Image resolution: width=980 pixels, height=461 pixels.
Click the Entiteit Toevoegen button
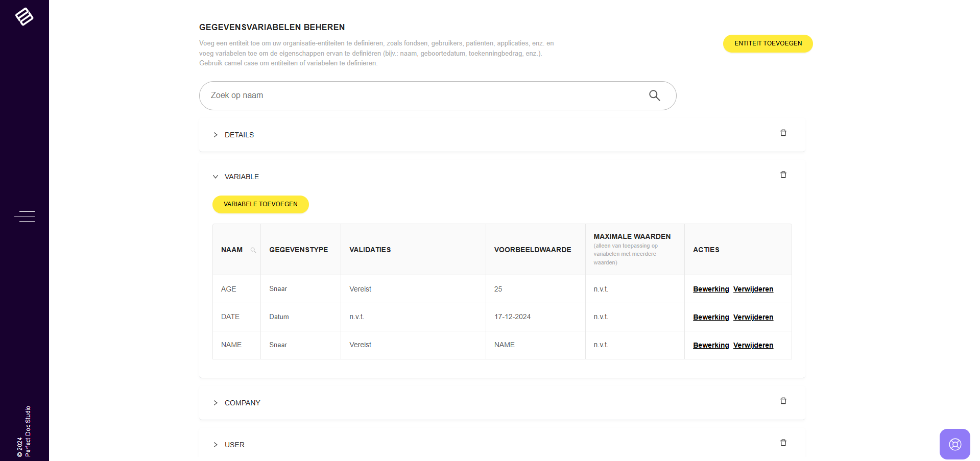point(768,43)
